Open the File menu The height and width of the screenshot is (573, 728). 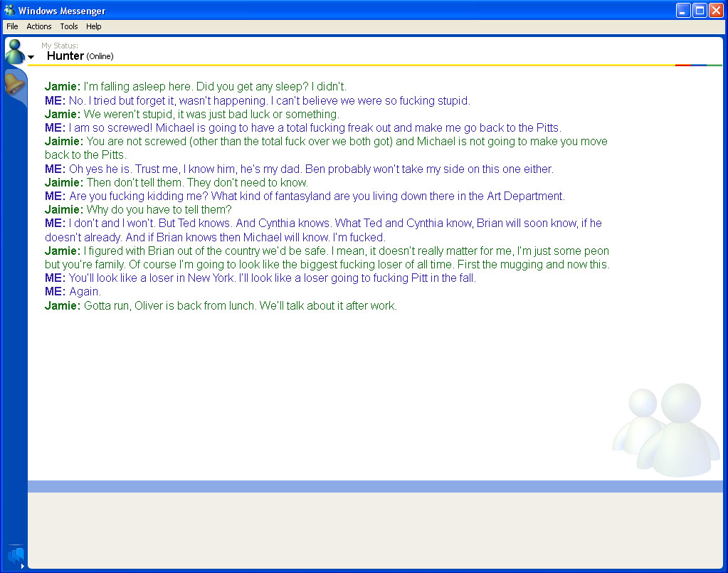(x=12, y=26)
